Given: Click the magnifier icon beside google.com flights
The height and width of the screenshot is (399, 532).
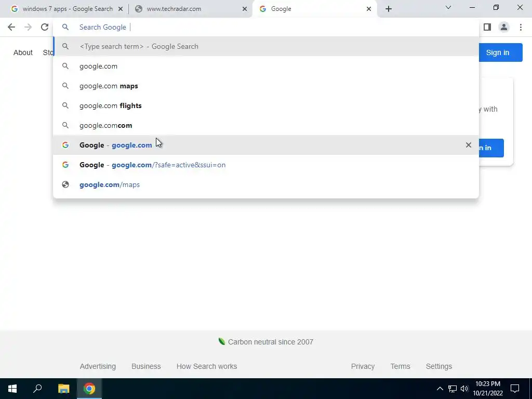Looking at the screenshot, I should tap(65, 105).
